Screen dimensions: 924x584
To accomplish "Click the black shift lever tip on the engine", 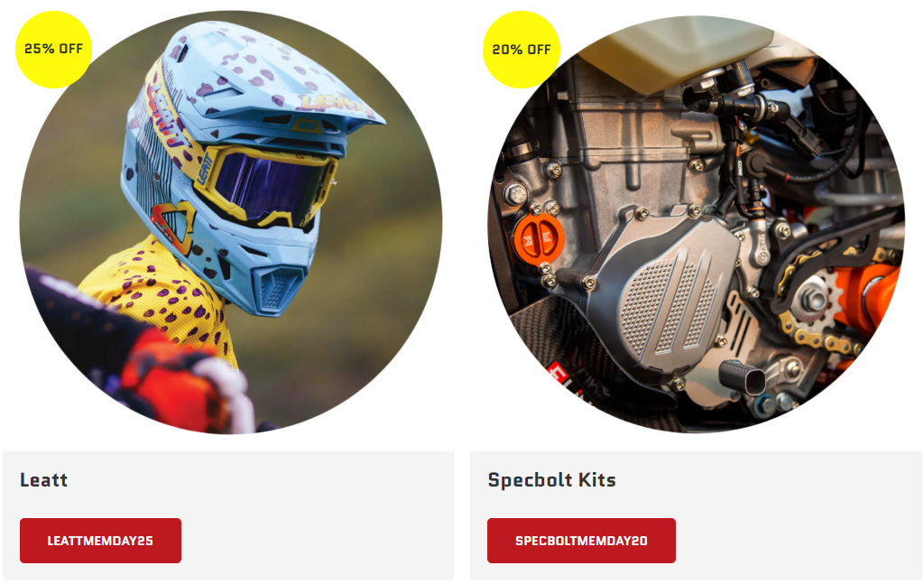I will [x=744, y=377].
